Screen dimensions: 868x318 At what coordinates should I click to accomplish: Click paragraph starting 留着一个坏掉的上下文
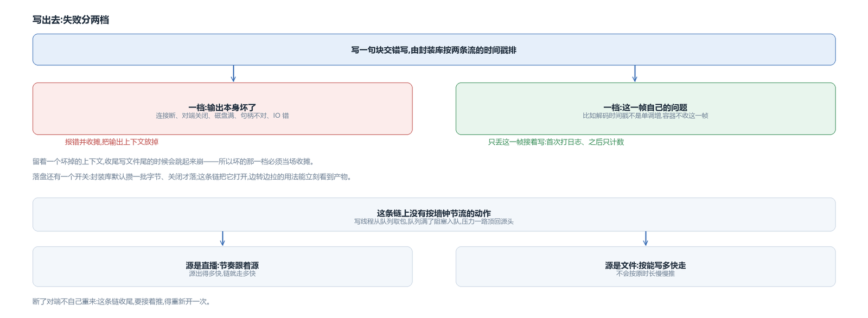coord(173,162)
